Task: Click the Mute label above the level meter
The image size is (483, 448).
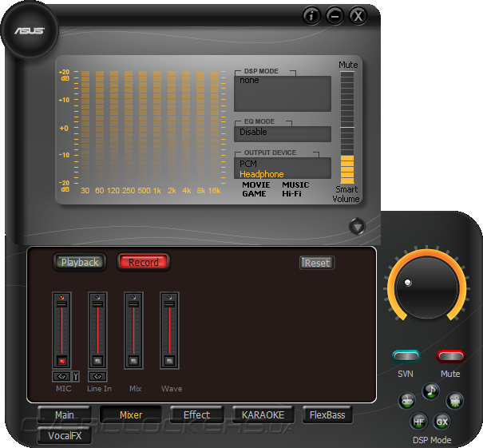Action: [x=348, y=65]
